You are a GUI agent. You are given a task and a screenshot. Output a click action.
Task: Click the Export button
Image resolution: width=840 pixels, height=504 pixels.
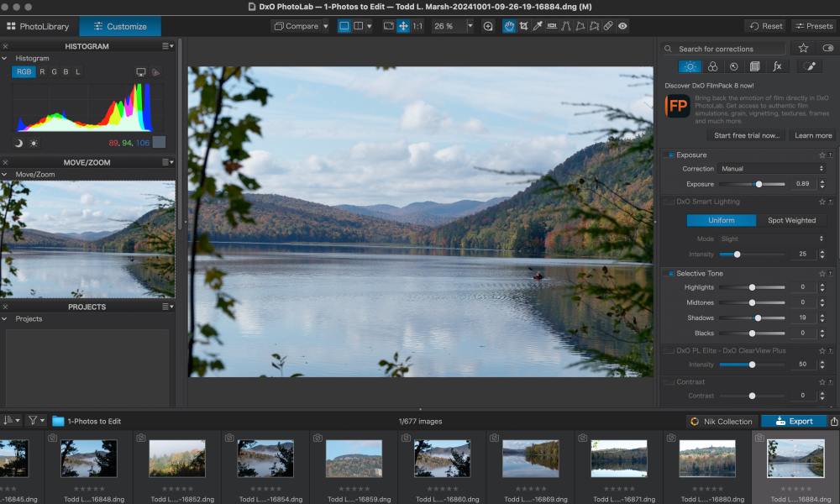pyautogui.click(x=793, y=421)
